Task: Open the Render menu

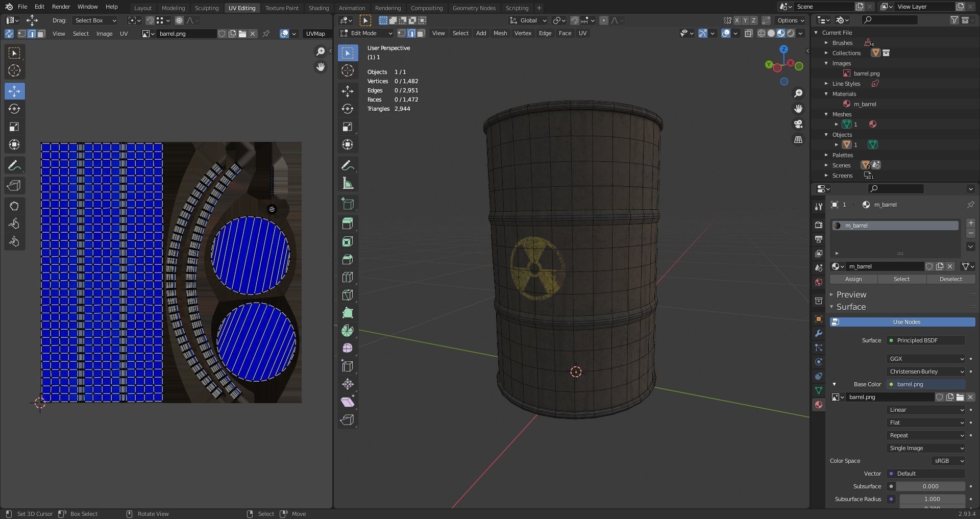Action: pyautogui.click(x=61, y=7)
